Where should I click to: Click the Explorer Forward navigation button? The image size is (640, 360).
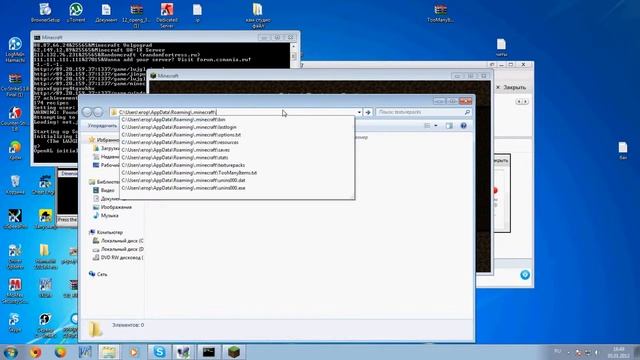tap(98, 112)
